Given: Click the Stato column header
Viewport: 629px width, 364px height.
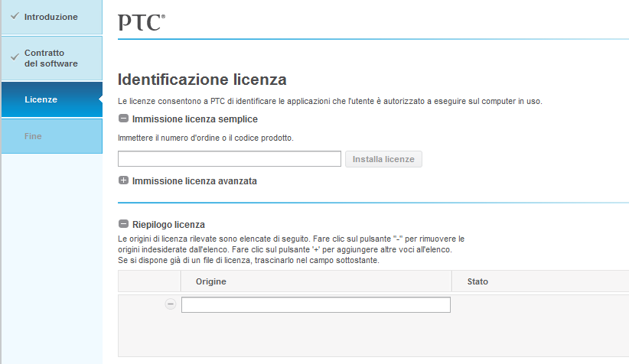Looking at the screenshot, I should click(x=540, y=281).
